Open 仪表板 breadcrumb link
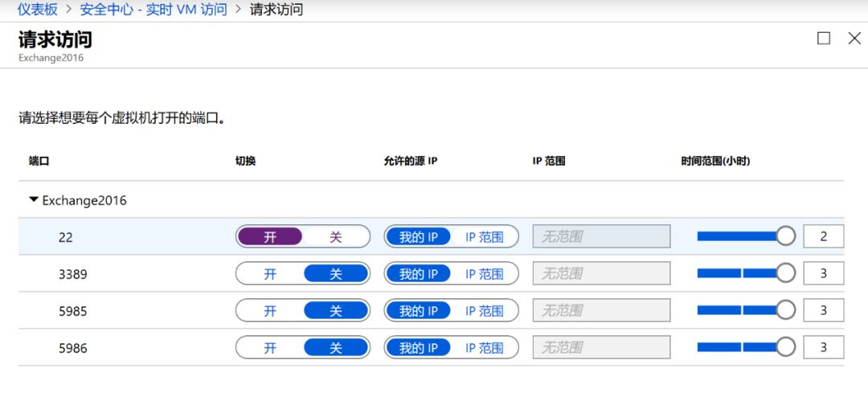The width and height of the screenshot is (868, 418). click(38, 10)
